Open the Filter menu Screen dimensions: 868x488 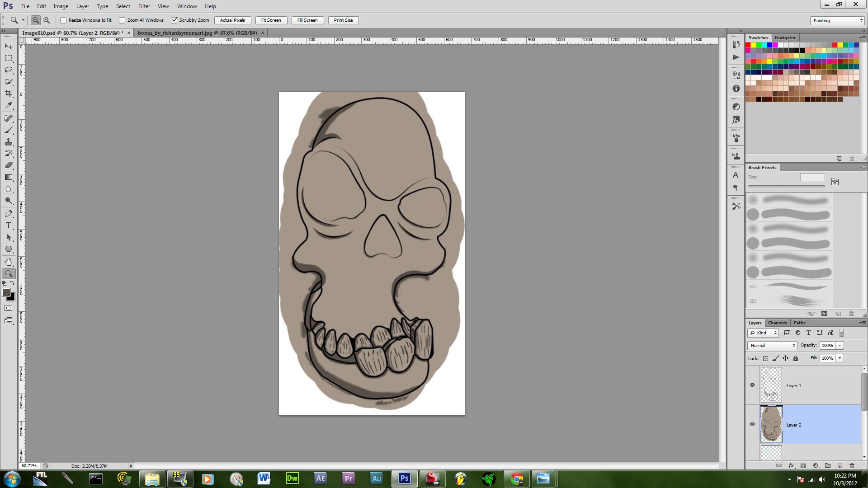pos(144,6)
